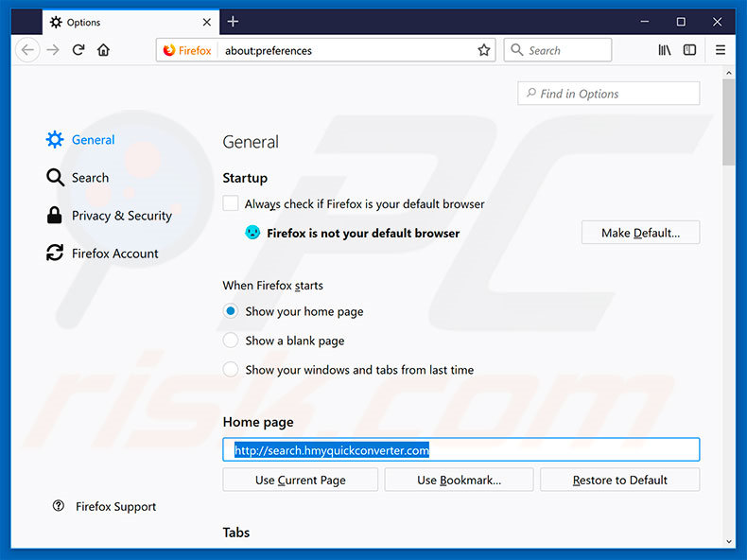Click Restore to Default button
Image resolution: width=747 pixels, height=560 pixels.
[x=619, y=480]
